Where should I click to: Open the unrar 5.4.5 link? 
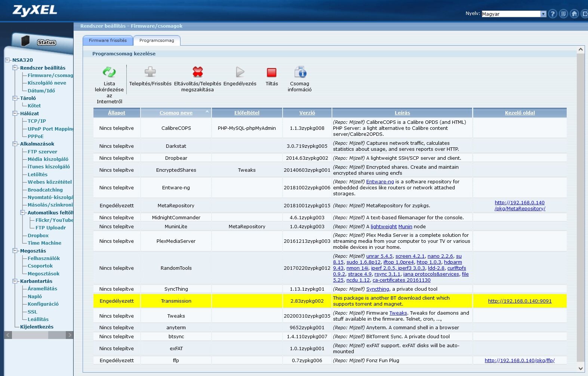pyautogui.click(x=379, y=256)
